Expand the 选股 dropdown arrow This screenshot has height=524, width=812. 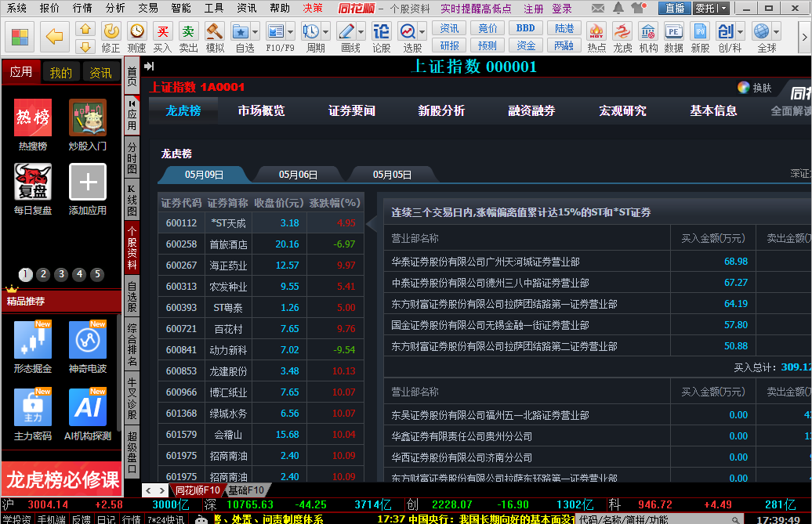pyautogui.click(x=422, y=32)
